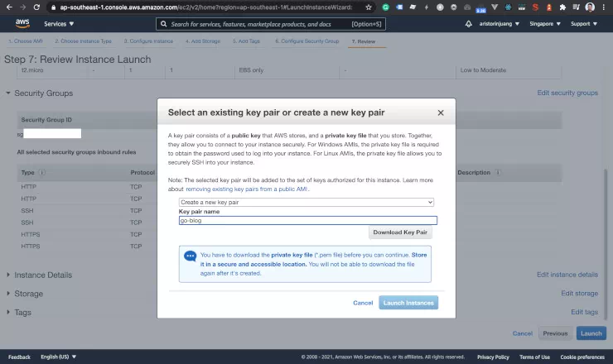613x364 pixels.
Task: Open the aristorinjuang account menu
Action: 500,24
